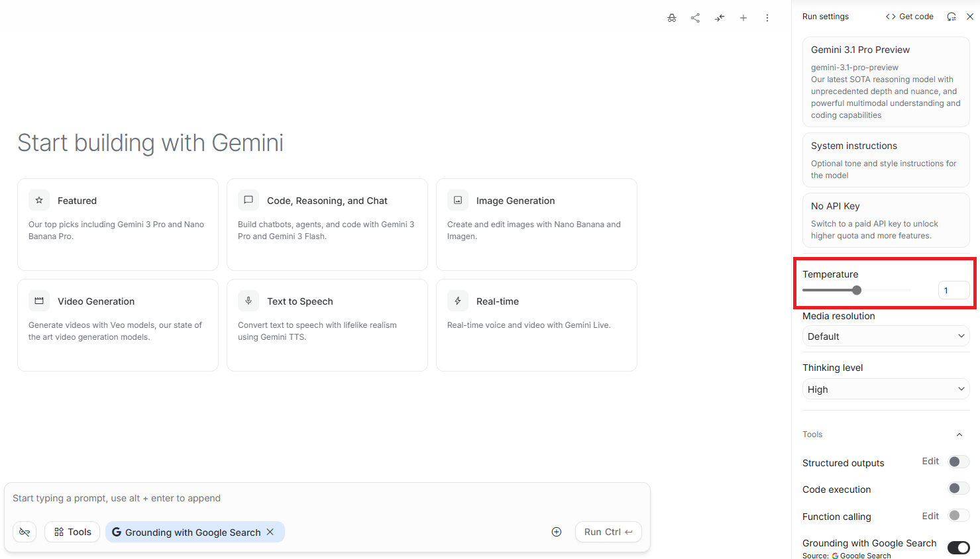Screen dimensions: 980x559
Task: Click the incognito temporary chat icon
Action: [x=672, y=18]
